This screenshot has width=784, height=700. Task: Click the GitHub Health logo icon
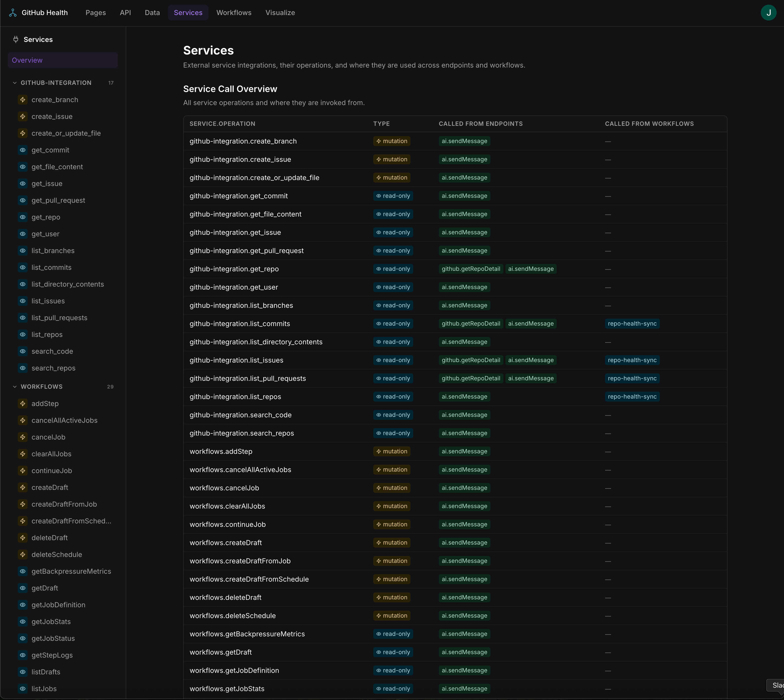(13, 13)
